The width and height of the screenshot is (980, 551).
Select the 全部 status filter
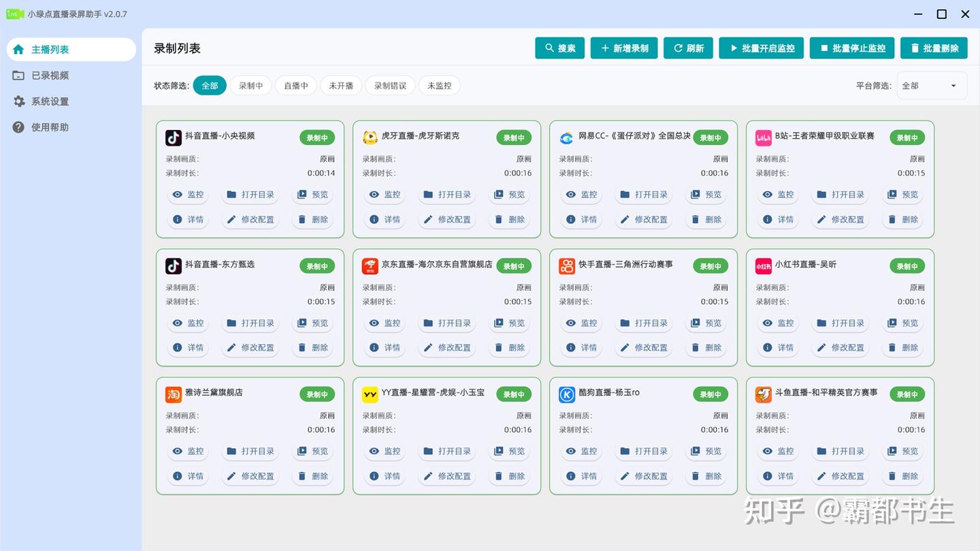pyautogui.click(x=210, y=86)
